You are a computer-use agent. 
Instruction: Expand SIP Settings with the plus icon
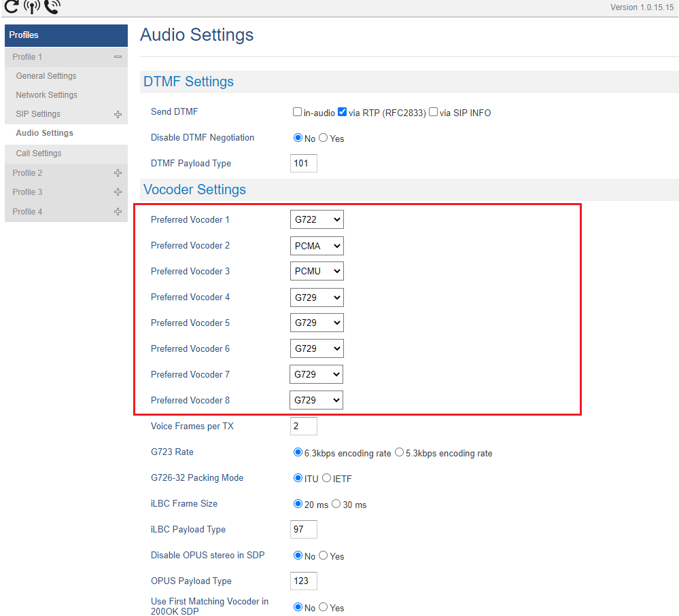click(x=118, y=114)
